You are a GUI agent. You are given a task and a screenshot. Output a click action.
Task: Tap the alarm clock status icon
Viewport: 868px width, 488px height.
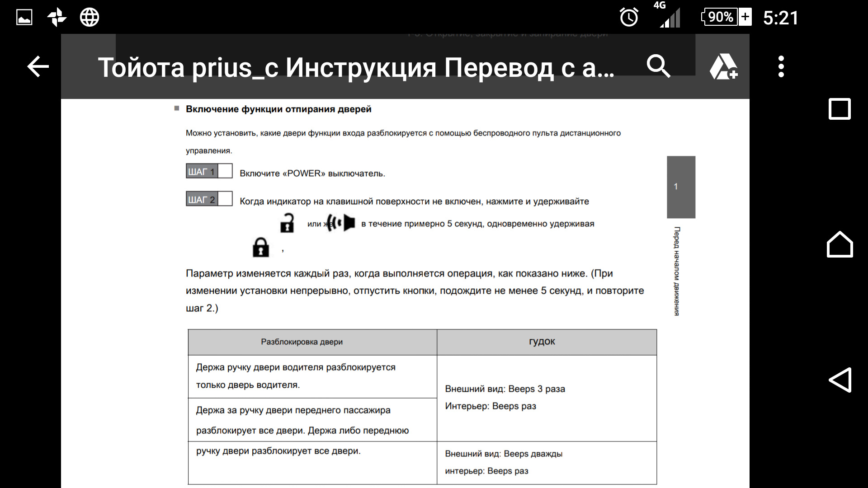point(628,18)
